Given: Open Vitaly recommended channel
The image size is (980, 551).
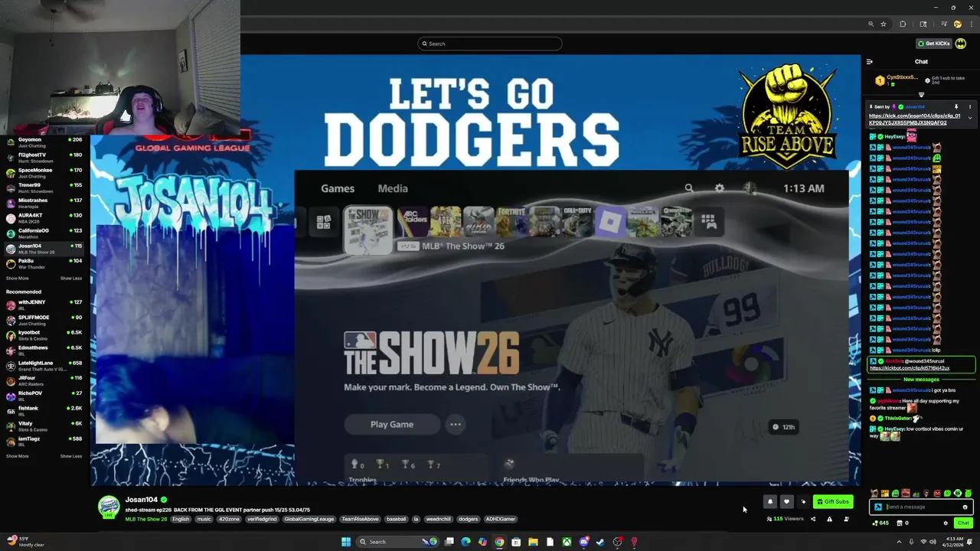Looking at the screenshot, I should tap(44, 426).
